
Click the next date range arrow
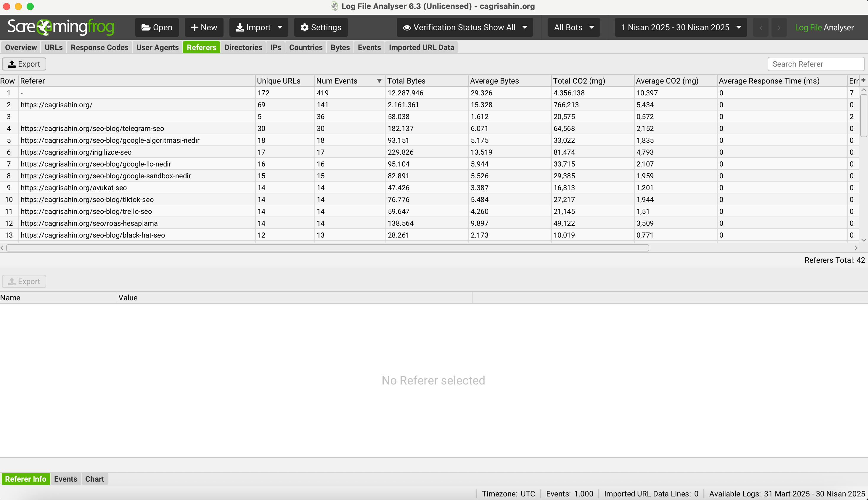(x=779, y=28)
